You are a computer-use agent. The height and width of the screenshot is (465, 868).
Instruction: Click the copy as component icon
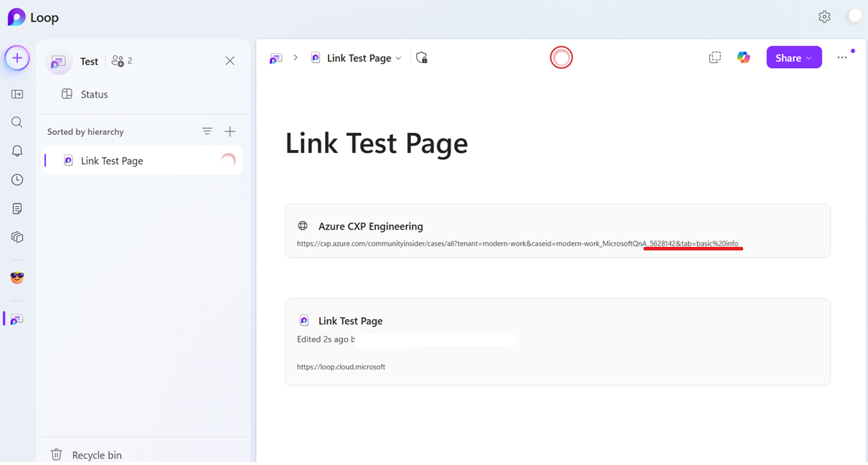click(x=714, y=57)
